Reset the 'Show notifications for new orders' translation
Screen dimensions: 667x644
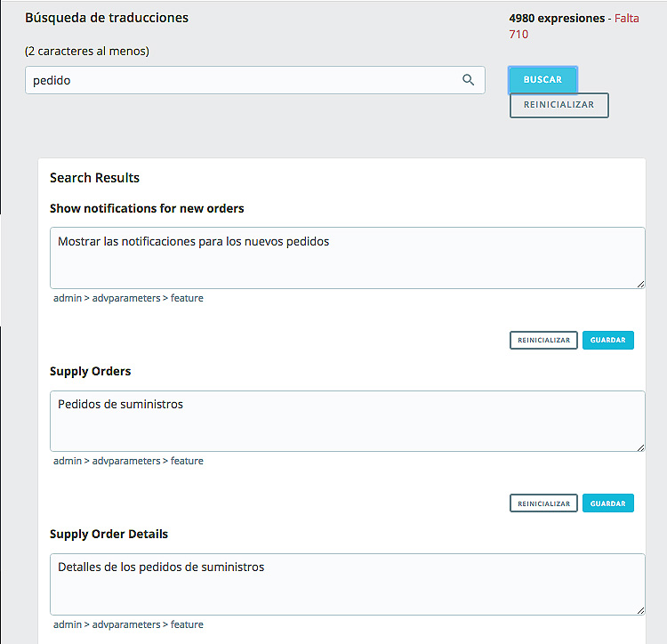(543, 341)
